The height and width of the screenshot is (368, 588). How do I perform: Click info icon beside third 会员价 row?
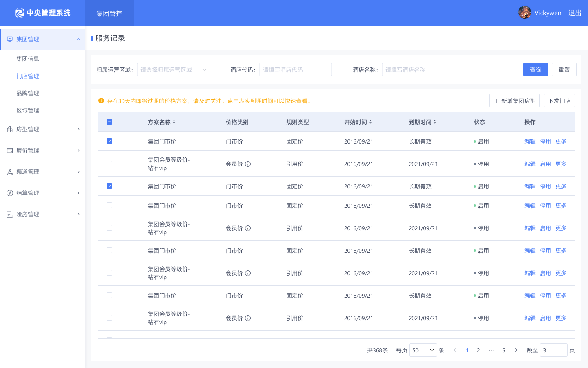pyautogui.click(x=248, y=273)
